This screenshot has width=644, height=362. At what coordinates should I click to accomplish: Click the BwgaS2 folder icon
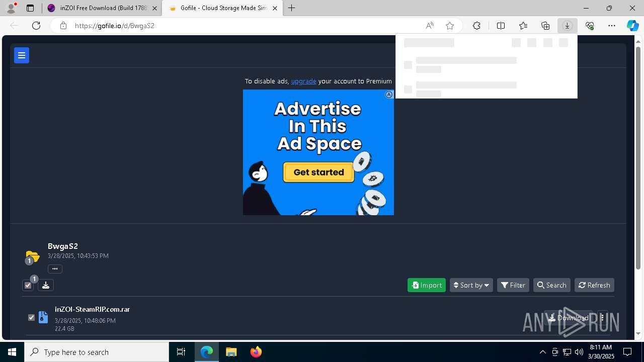click(x=32, y=257)
